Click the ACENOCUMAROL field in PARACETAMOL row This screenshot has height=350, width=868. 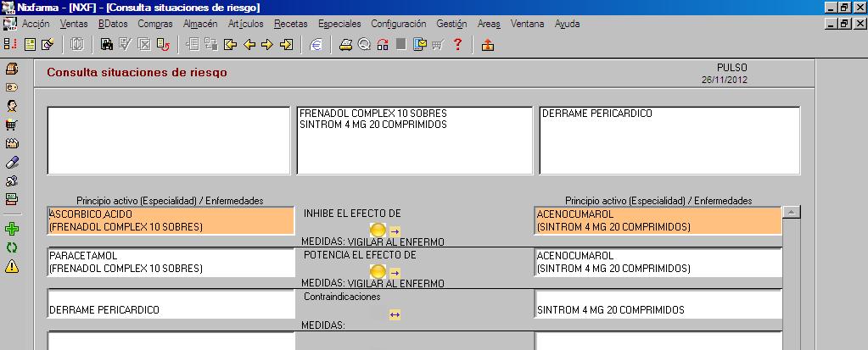tap(658, 263)
